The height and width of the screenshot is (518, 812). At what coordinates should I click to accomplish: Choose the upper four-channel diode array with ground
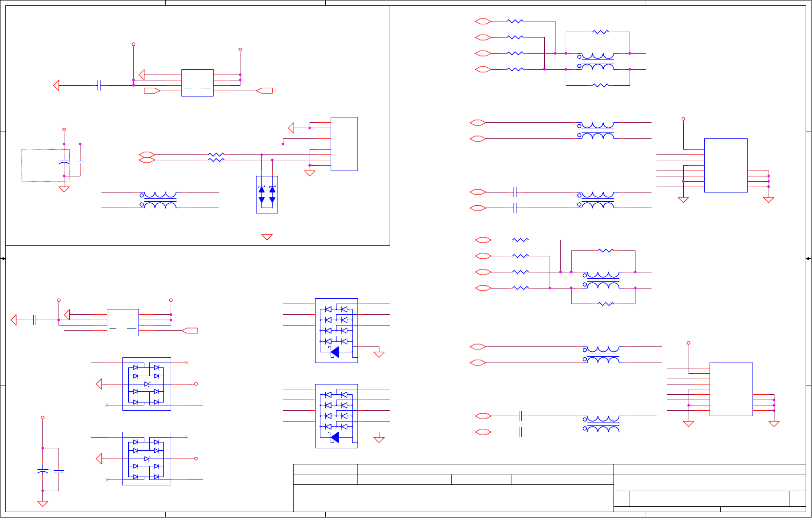[x=337, y=330]
